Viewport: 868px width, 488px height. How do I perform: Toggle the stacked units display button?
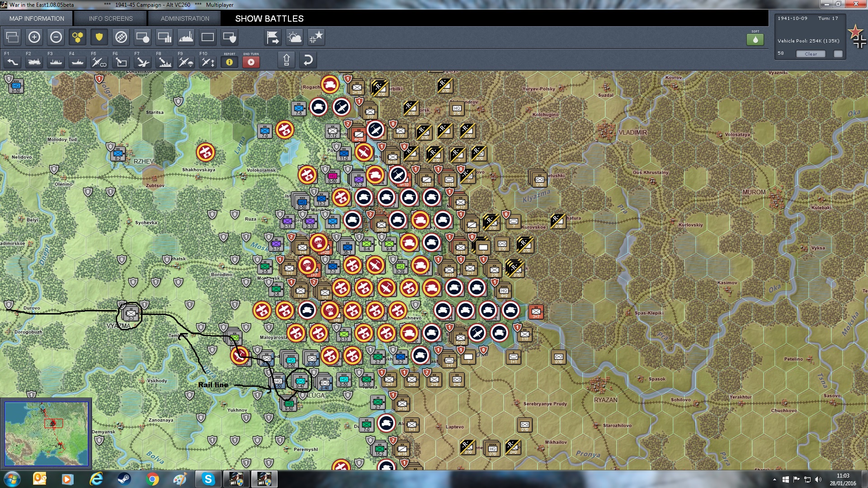12,37
